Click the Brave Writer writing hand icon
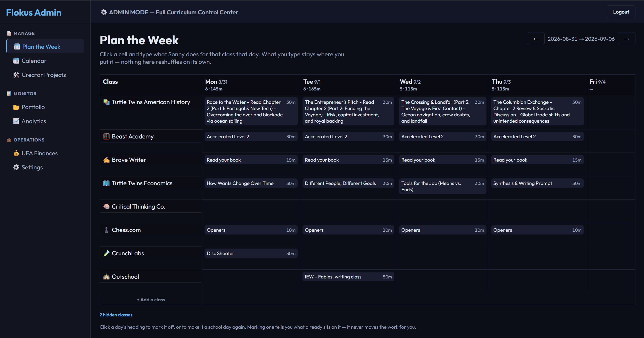Screen dimensions: 644x338 tap(106, 160)
